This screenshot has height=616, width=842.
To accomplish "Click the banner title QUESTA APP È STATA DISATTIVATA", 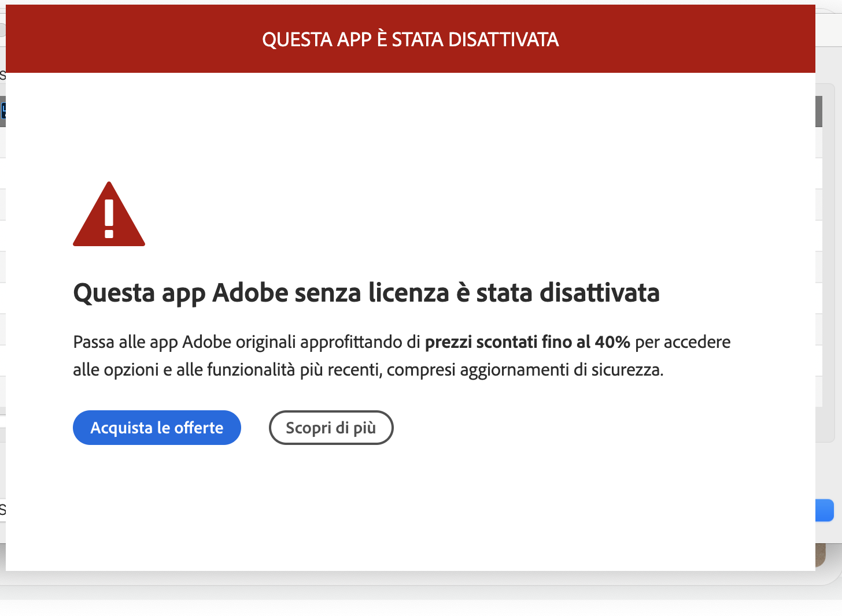I will pos(411,39).
